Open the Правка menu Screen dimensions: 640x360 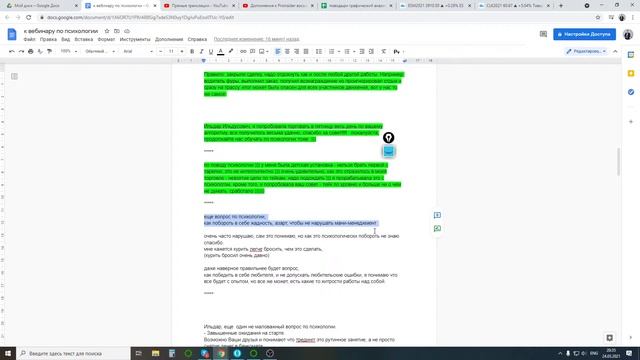[48, 39]
